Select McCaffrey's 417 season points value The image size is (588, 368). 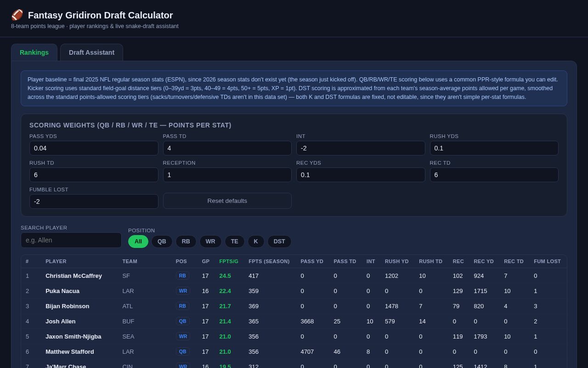[254, 276]
